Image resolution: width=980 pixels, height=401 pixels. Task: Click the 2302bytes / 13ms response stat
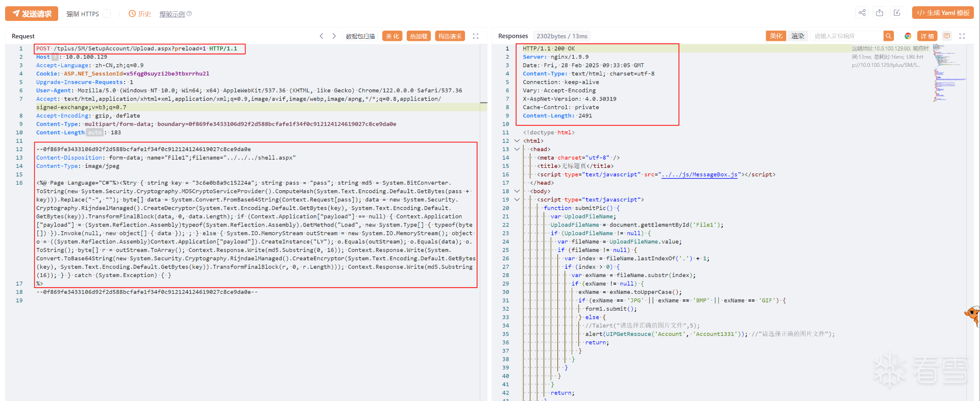coord(562,36)
